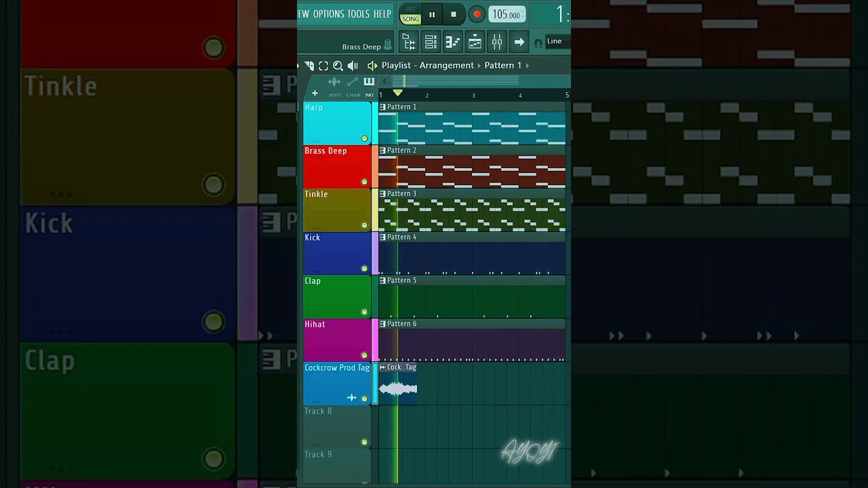Mute the Cockcrow Prod Tag track

pos(364,399)
